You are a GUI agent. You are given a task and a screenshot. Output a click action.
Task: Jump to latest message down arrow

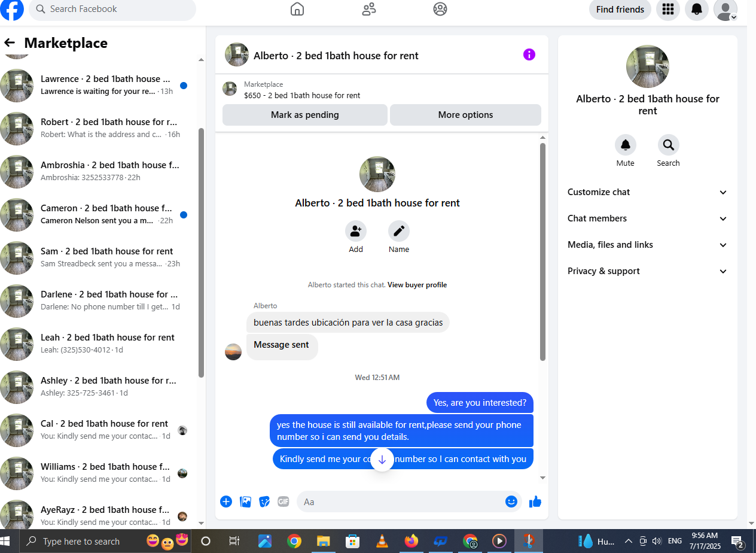click(382, 460)
